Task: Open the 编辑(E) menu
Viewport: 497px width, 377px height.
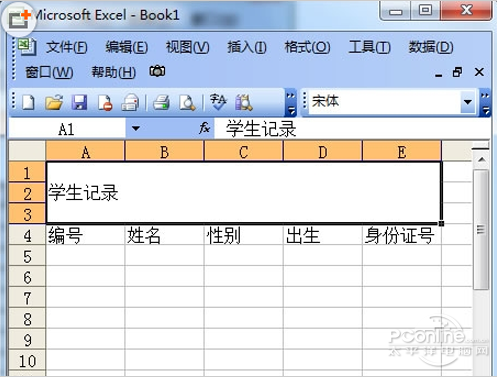Action: pyautogui.click(x=127, y=47)
